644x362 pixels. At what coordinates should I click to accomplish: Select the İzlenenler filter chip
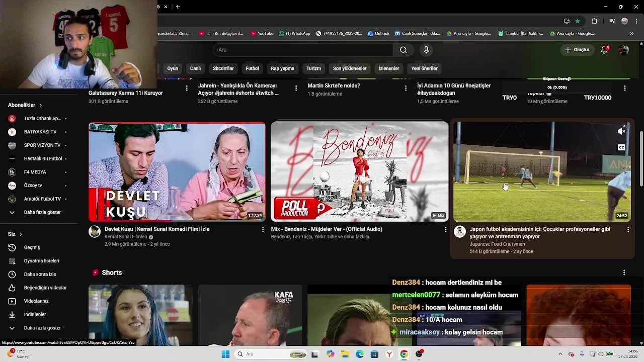389,68
